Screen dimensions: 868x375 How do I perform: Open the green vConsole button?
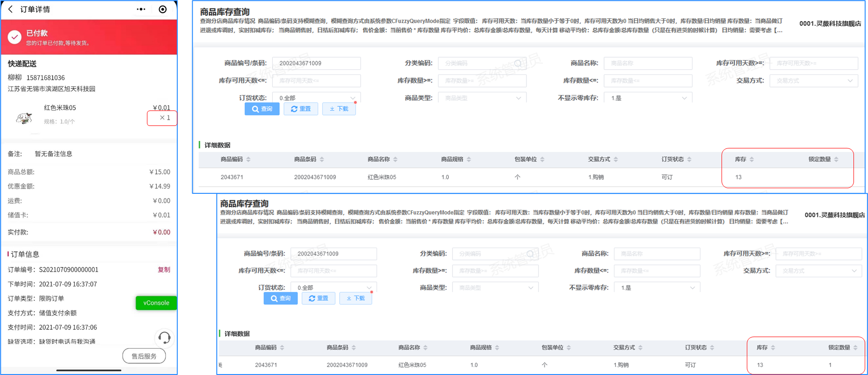coord(156,303)
